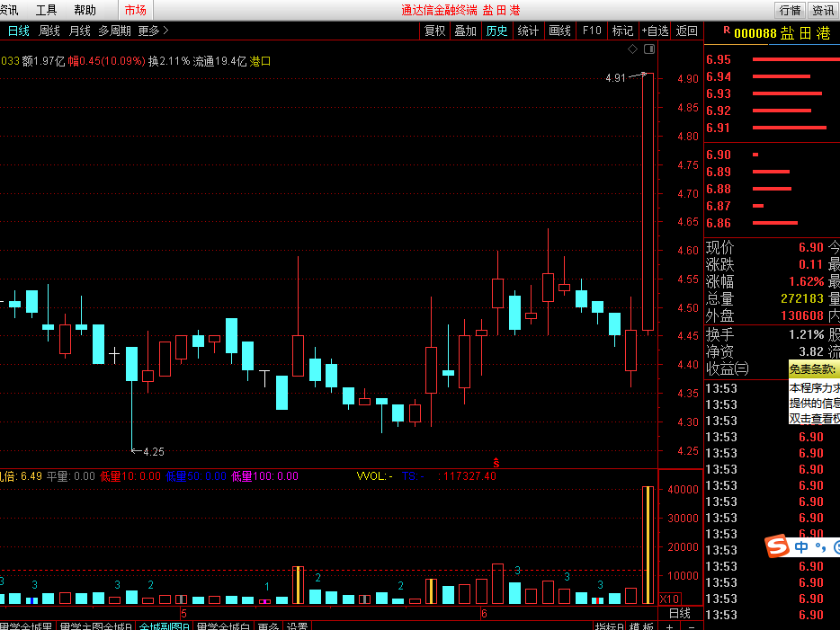This screenshot has height=630, width=840.
Task: Click the sell price 6.91 row
Action: click(x=772, y=128)
